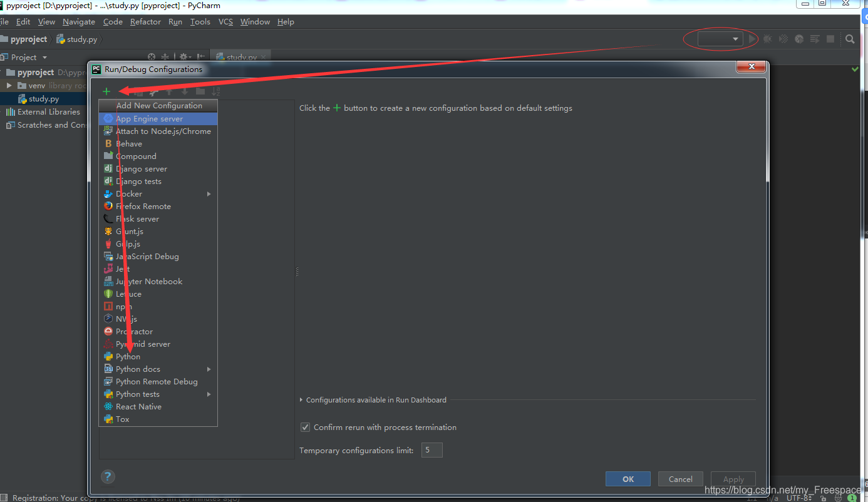
Task: Open the Tools menu
Action: pyautogui.click(x=200, y=21)
